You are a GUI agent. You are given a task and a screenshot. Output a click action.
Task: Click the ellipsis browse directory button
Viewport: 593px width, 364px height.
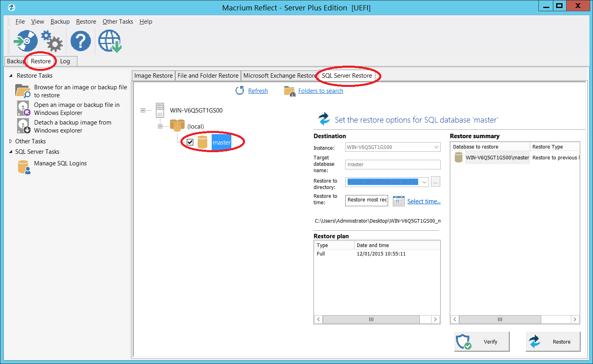pos(435,182)
